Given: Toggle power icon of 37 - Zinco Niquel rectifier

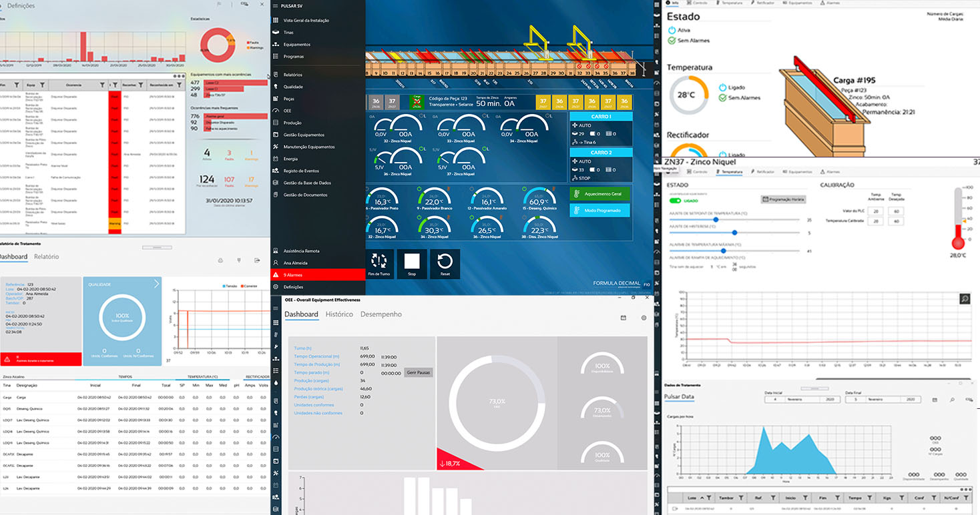Looking at the screenshot, I should tap(485, 150).
